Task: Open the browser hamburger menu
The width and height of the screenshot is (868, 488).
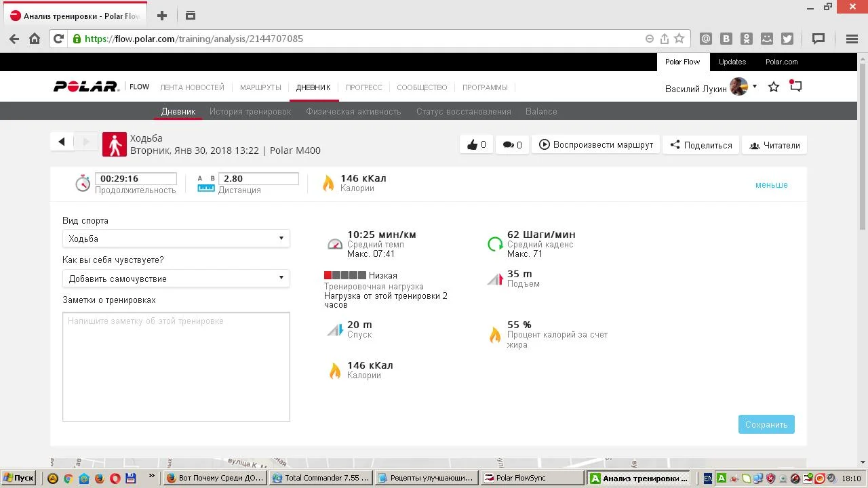Action: pyautogui.click(x=852, y=39)
